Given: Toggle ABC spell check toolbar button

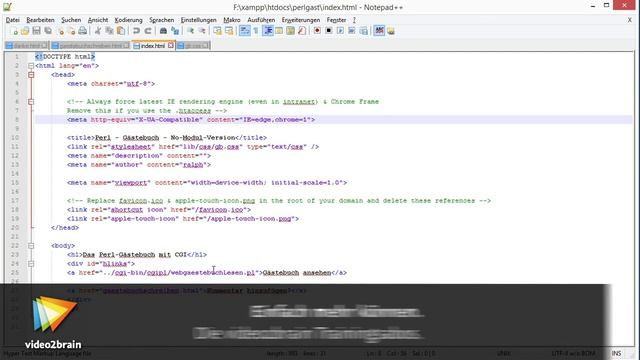Looking at the screenshot, I should pos(379,31).
